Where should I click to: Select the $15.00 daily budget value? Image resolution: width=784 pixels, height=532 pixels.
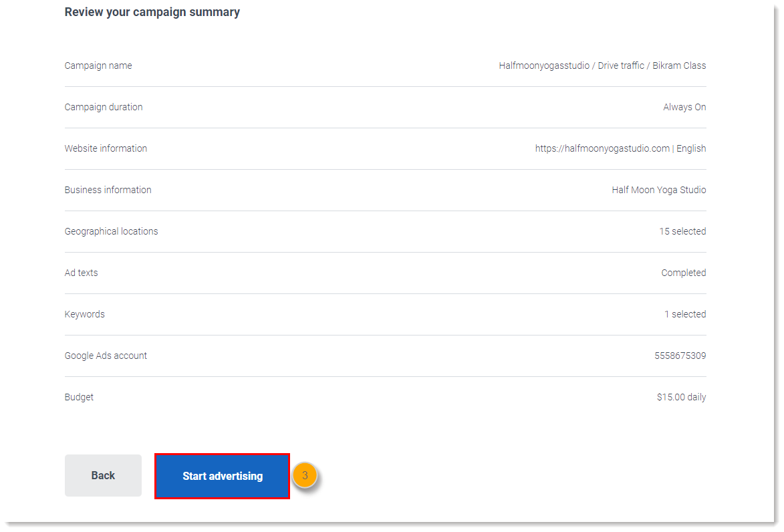pos(680,397)
